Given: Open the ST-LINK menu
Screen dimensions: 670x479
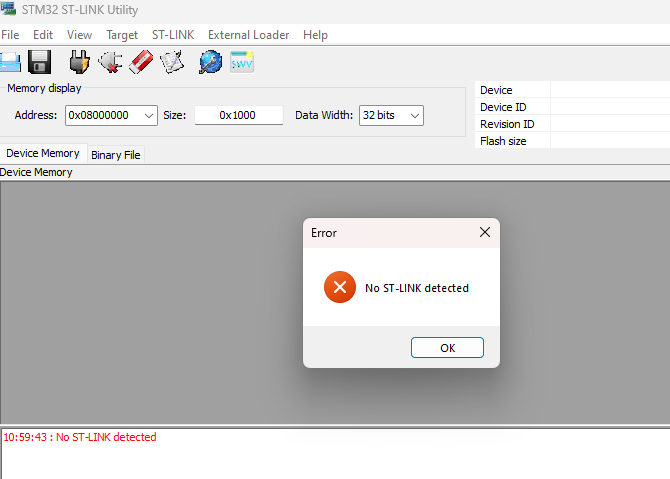Looking at the screenshot, I should [173, 35].
